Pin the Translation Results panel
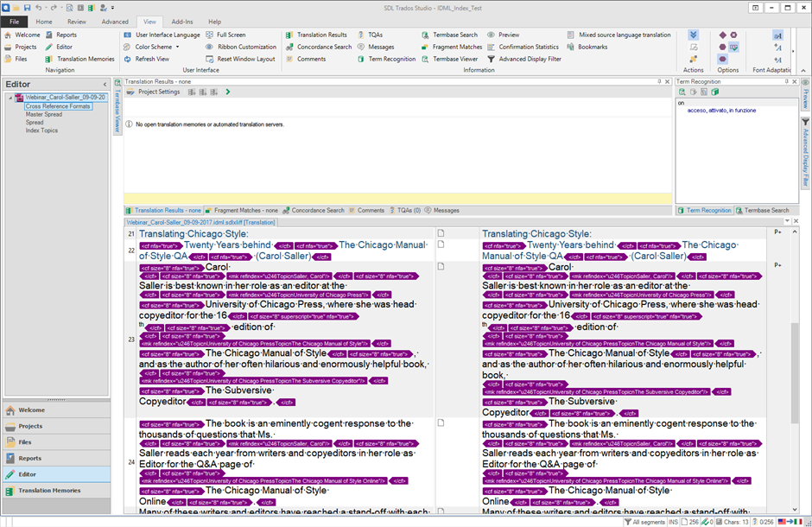 (x=659, y=82)
